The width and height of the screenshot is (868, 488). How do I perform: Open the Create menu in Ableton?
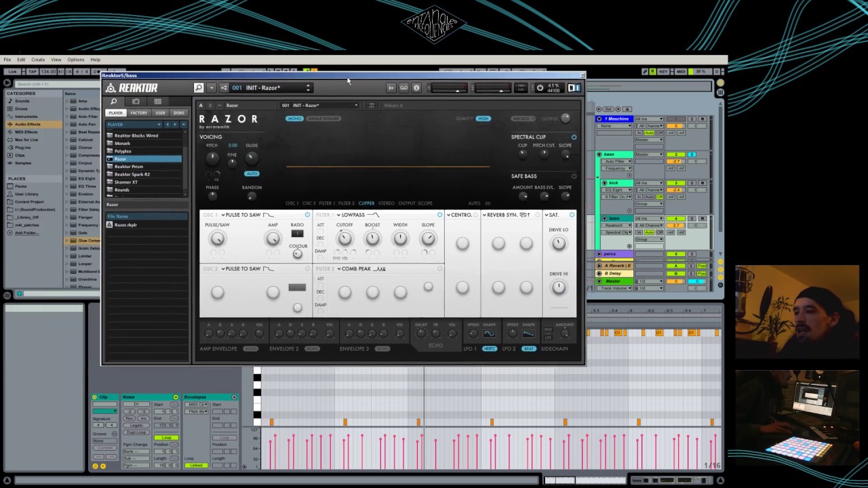38,60
